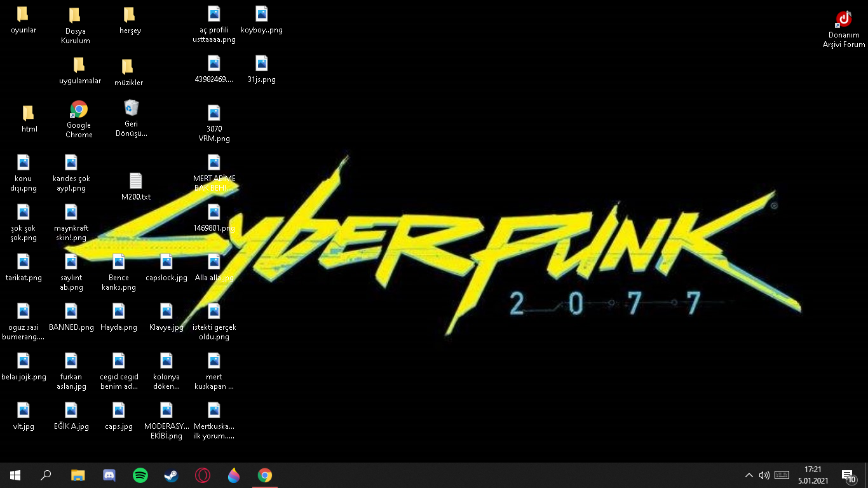868x488 pixels.
Task: Open taskbar Search
Action: coord(46,475)
